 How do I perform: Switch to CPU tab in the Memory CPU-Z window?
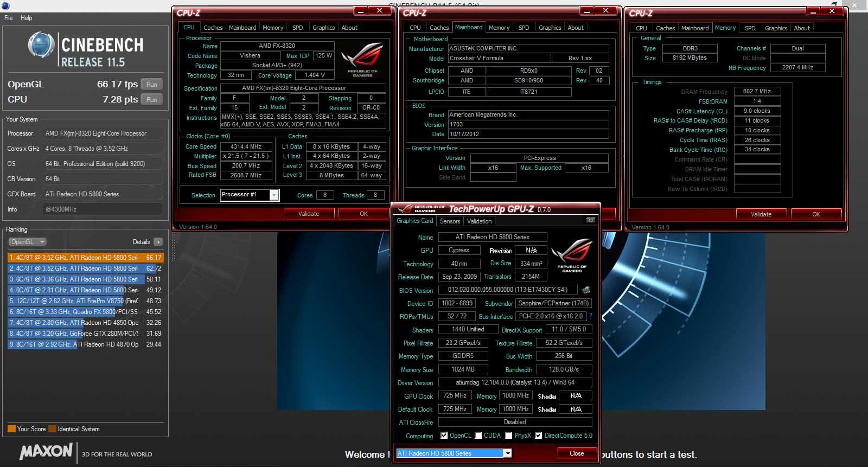(x=641, y=28)
